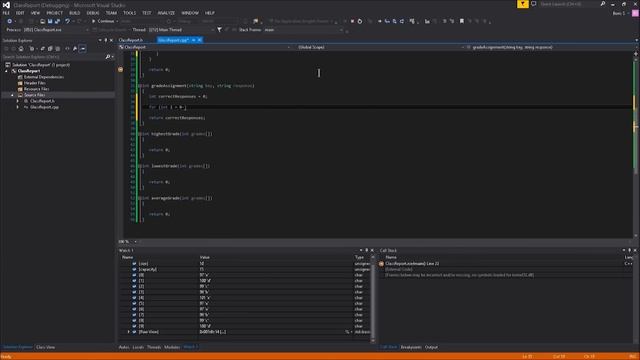Expand the [Raw View] row in Watch
This screenshot has width=640, height=360.
point(129,332)
